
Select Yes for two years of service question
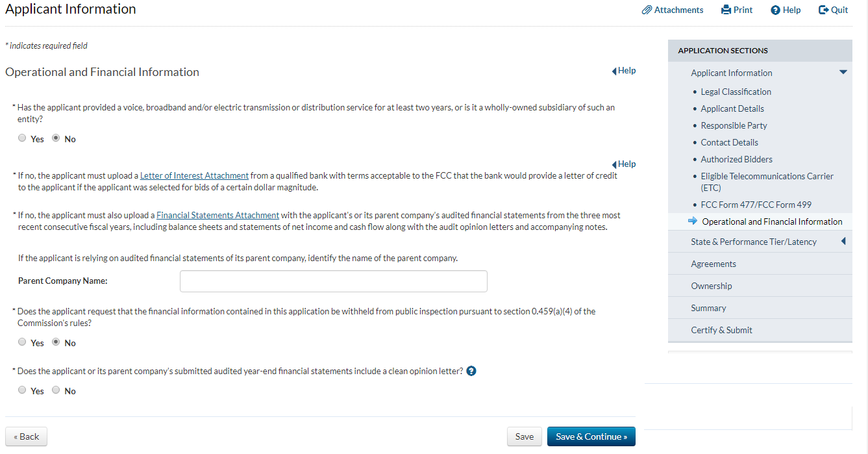pos(22,138)
